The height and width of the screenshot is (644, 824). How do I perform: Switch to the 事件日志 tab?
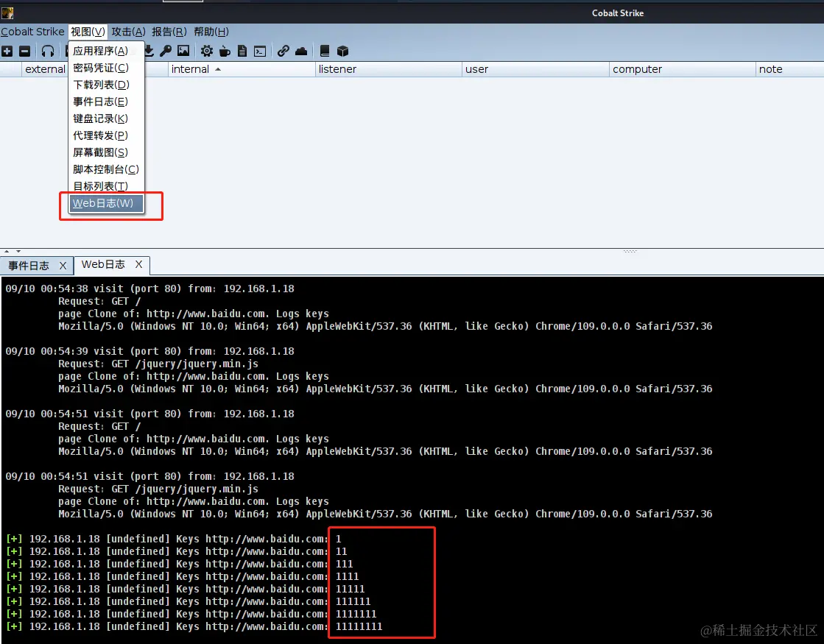pyautogui.click(x=29, y=266)
